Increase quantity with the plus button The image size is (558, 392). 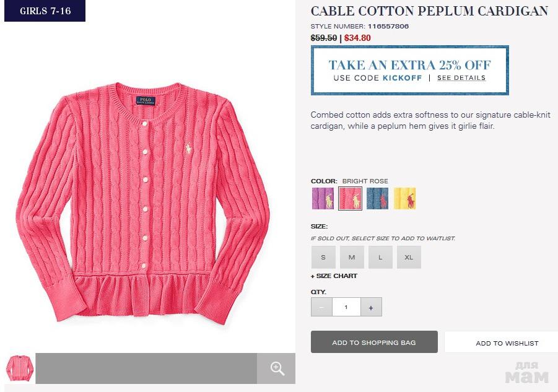click(x=371, y=307)
